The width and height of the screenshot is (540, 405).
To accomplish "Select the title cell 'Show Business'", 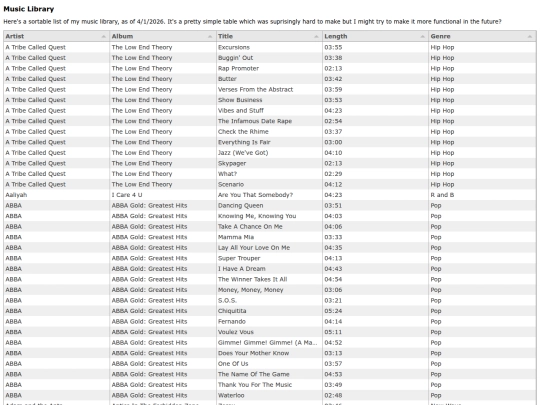I will click(269, 100).
